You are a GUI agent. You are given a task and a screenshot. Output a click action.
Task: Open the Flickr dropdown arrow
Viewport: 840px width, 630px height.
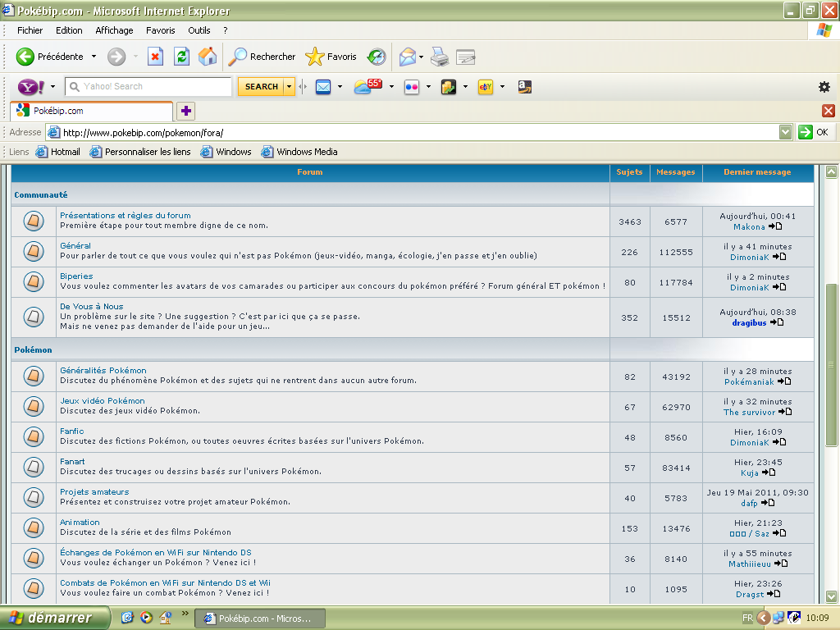pos(428,86)
